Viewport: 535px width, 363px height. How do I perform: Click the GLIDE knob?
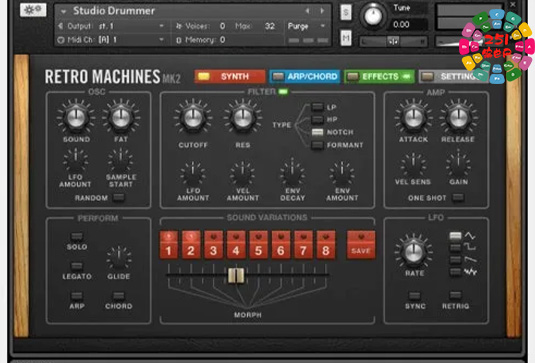tap(118, 258)
